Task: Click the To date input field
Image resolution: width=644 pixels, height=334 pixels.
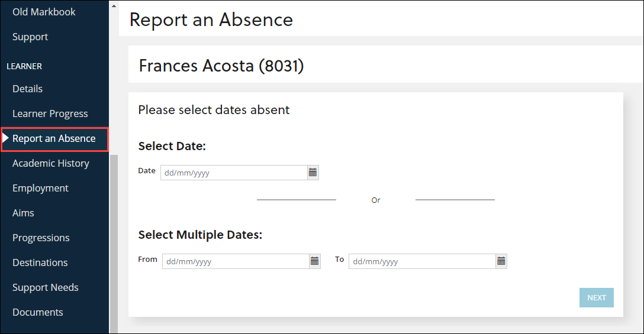Action: (x=422, y=261)
